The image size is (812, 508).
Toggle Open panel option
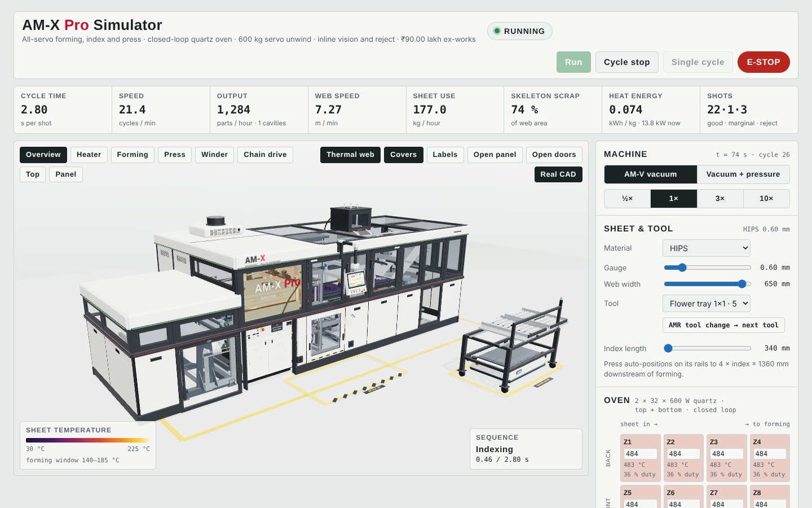495,155
